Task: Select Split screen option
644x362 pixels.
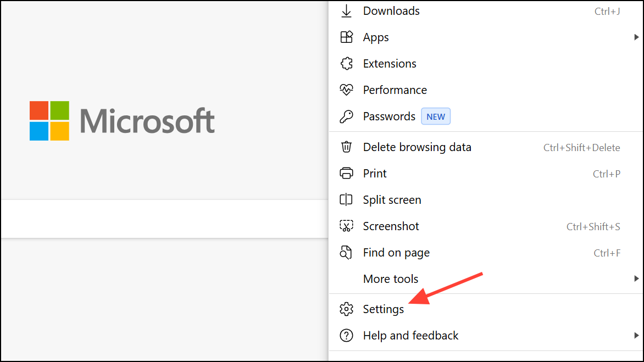Action: (x=486, y=199)
